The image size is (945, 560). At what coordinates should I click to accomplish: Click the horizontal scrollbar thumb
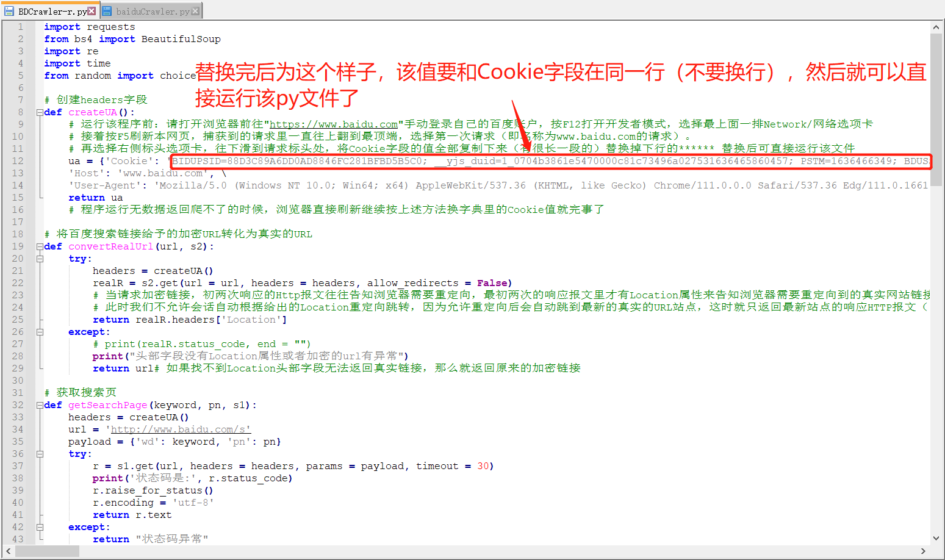coord(48,551)
